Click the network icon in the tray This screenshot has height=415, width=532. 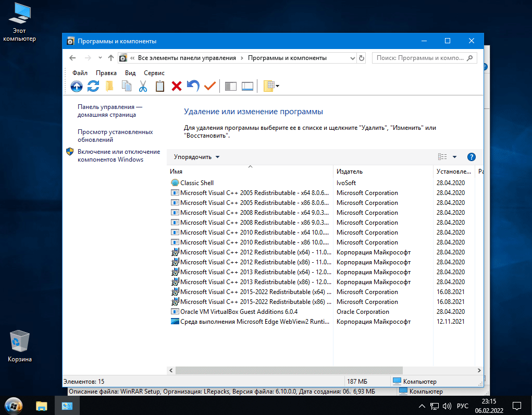pyautogui.click(x=435, y=406)
